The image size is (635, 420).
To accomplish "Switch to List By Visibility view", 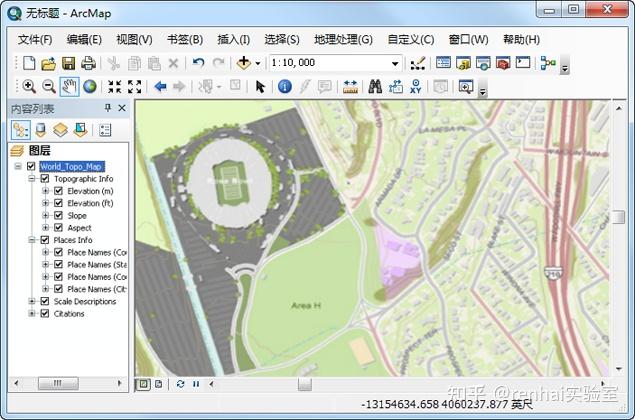I will coord(60,130).
